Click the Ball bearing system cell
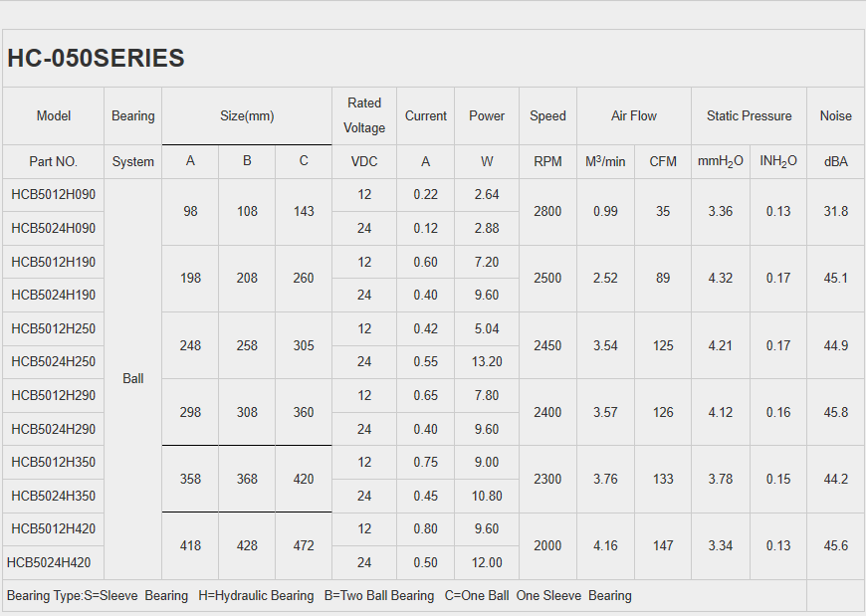 pos(133,378)
